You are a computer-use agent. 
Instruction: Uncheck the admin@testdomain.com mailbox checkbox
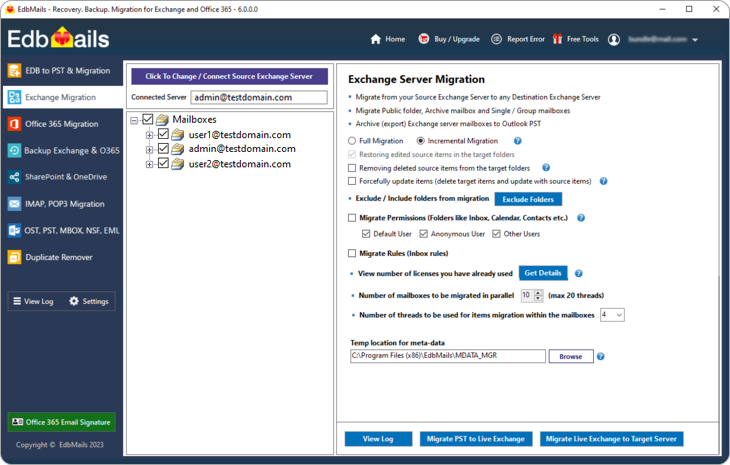click(x=163, y=149)
